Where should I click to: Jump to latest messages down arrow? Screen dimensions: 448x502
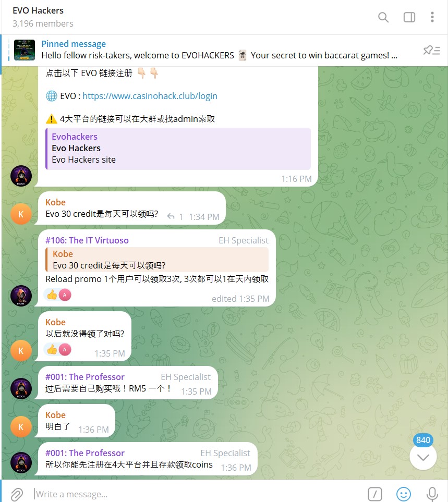[423, 457]
